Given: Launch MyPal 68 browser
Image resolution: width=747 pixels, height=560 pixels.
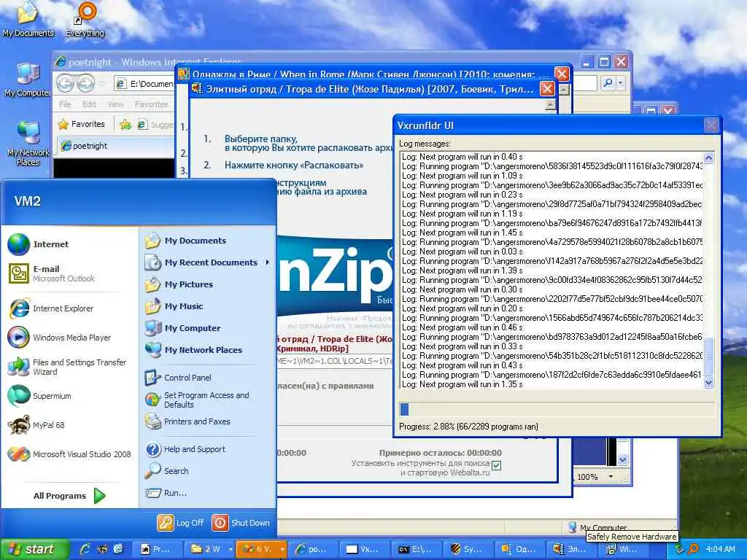Looking at the screenshot, I should click(36, 425).
